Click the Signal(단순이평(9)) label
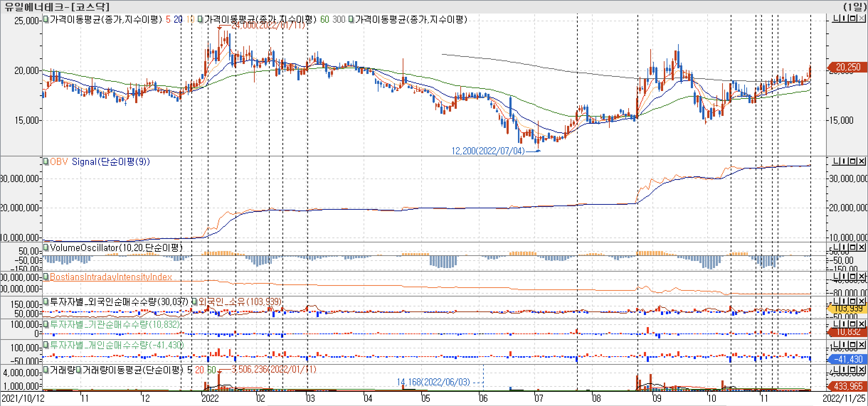This screenshot has width=868, height=406. 111,162
